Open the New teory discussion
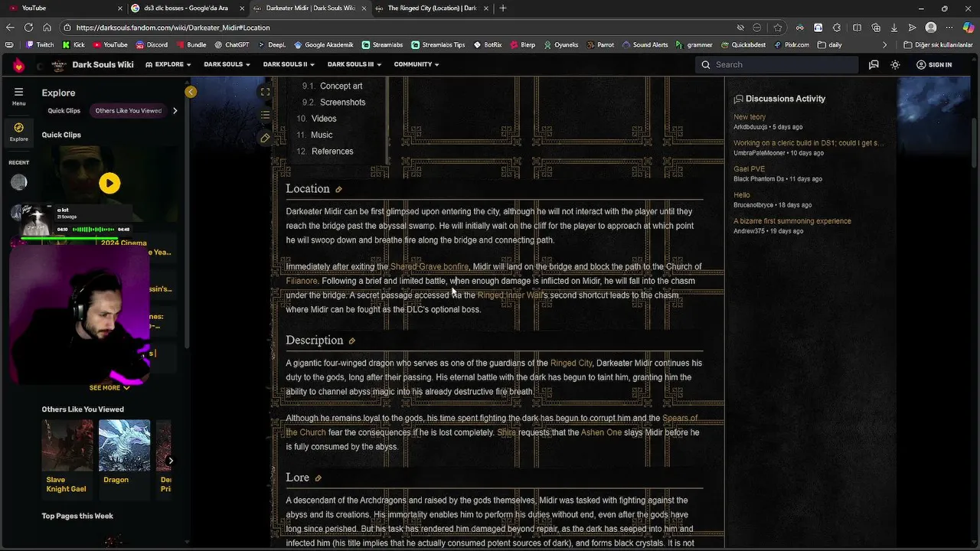The image size is (980, 551). pyautogui.click(x=750, y=118)
